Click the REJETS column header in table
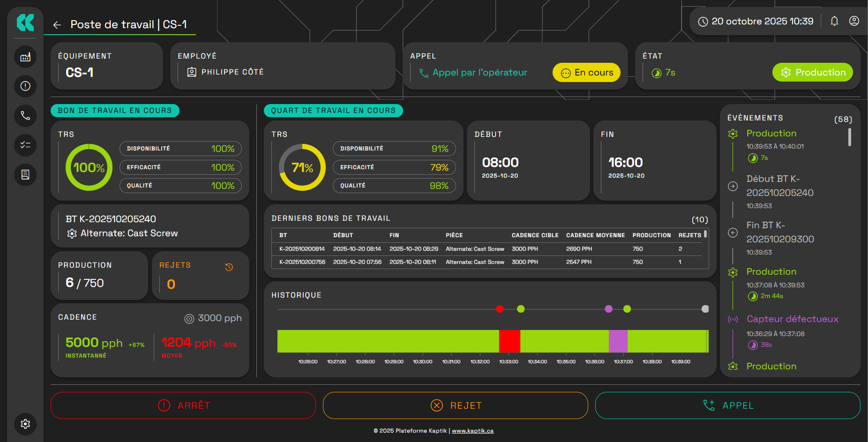This screenshot has width=868, height=442. tap(690, 235)
